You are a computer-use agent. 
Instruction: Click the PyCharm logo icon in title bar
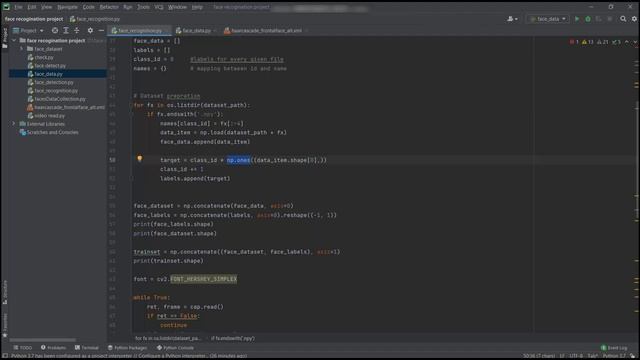6,7
